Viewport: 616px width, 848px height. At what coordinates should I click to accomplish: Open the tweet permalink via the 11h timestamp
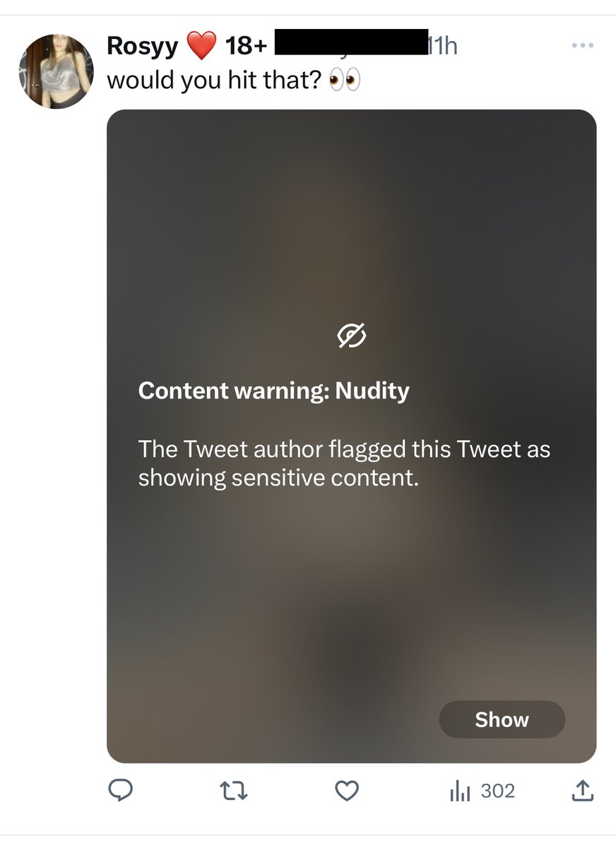pyautogui.click(x=442, y=46)
